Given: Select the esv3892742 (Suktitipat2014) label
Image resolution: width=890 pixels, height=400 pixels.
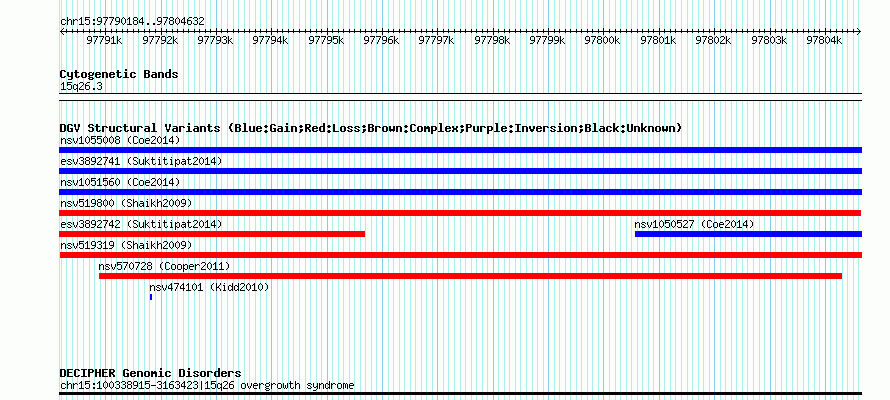Looking at the screenshot, I should click(x=141, y=224).
